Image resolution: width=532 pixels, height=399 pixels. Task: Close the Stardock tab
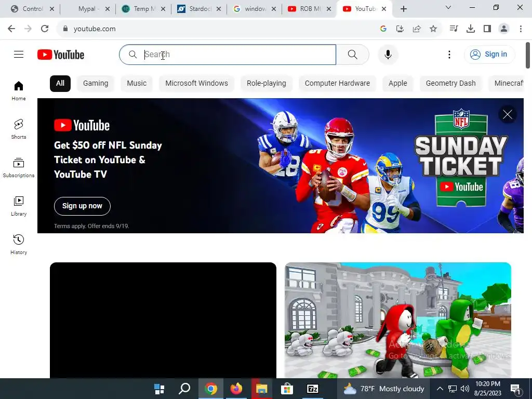coord(219,9)
